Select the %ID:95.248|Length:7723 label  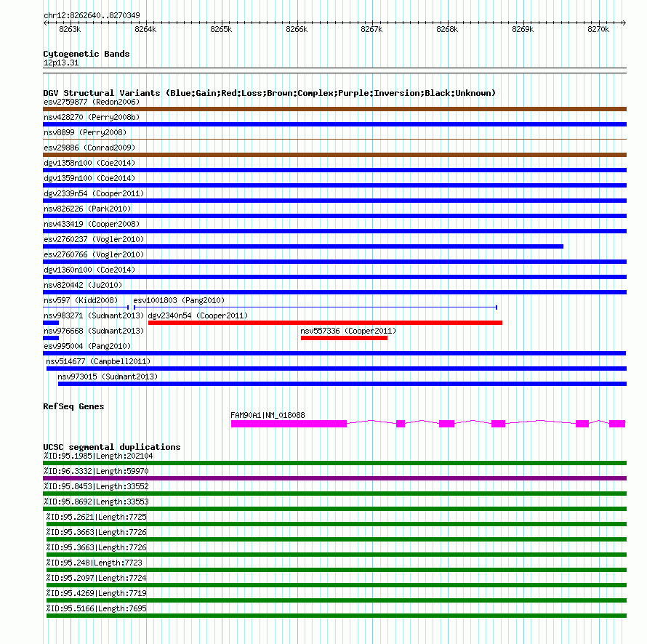pos(94,563)
